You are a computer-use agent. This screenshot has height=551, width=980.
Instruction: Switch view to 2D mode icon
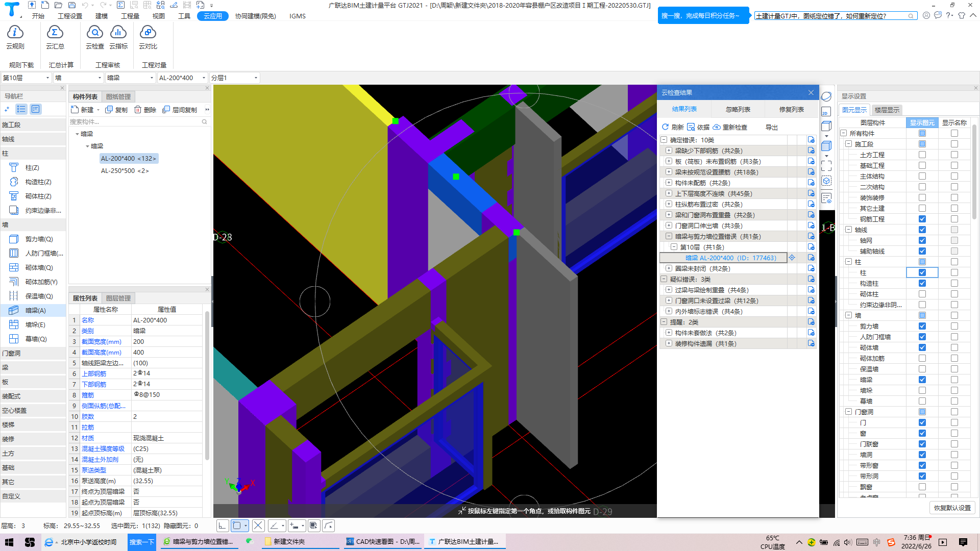point(826,112)
